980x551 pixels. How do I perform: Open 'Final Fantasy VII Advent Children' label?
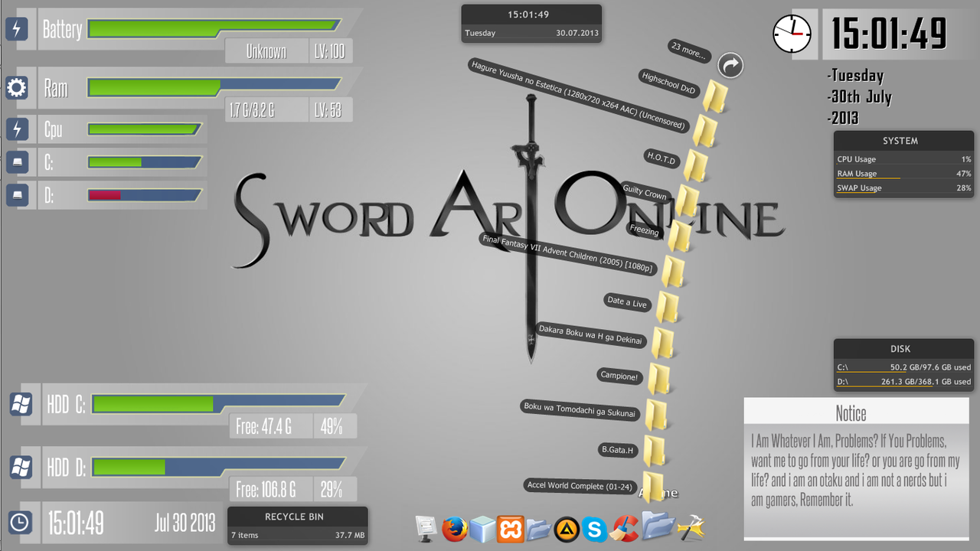tap(568, 253)
